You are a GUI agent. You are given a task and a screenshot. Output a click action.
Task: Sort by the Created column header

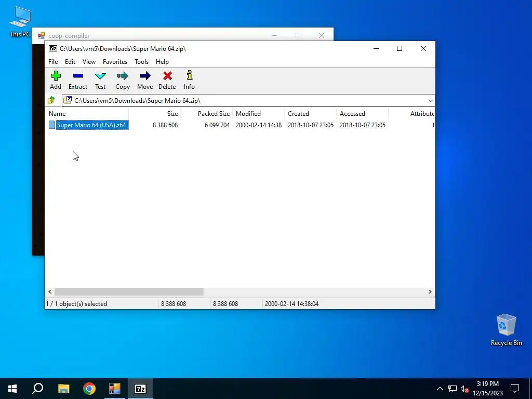(x=311, y=114)
